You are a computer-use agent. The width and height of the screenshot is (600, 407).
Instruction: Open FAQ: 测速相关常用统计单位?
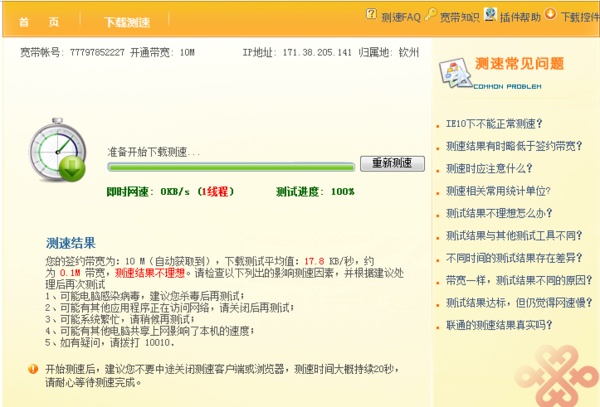[x=498, y=190]
